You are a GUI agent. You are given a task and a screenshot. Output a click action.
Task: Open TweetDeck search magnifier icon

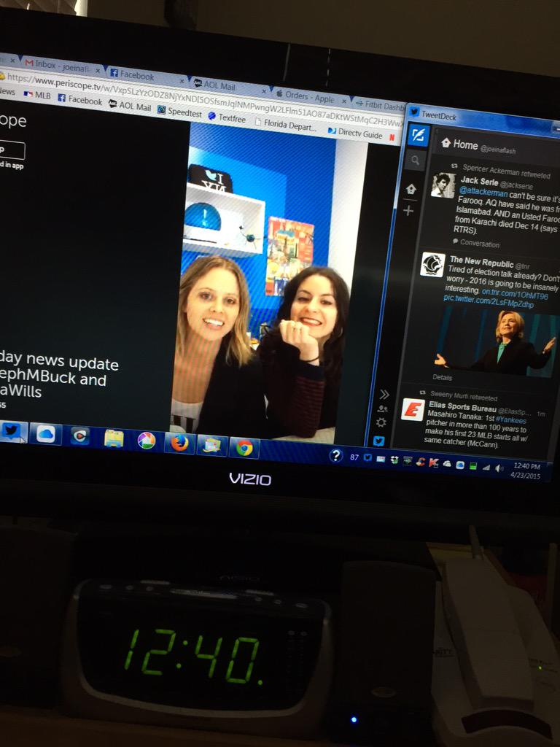[415, 161]
